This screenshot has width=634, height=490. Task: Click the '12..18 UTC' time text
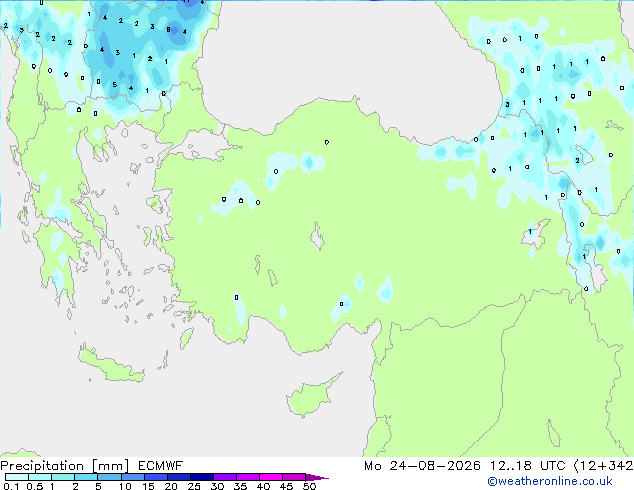[528, 466]
